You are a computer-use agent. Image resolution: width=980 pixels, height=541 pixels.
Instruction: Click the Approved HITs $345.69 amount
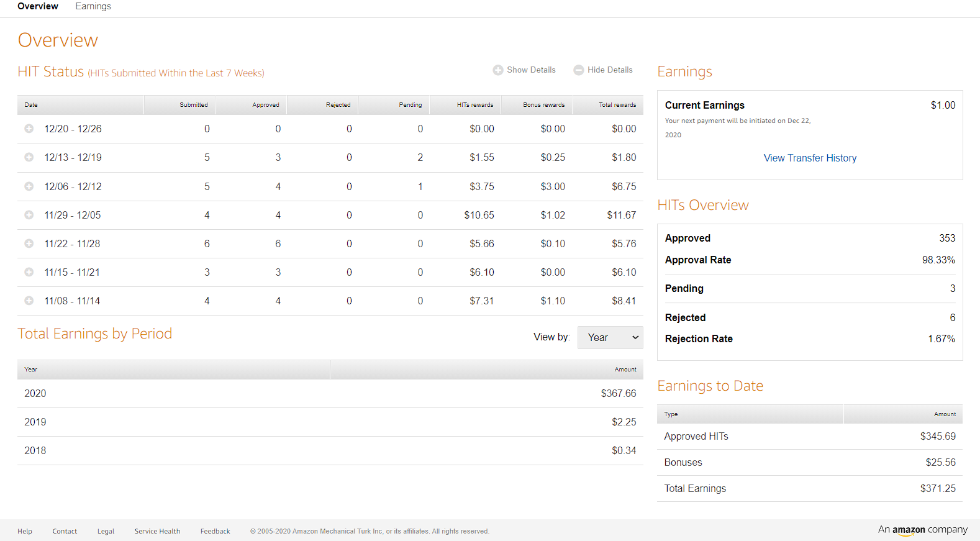coord(938,436)
